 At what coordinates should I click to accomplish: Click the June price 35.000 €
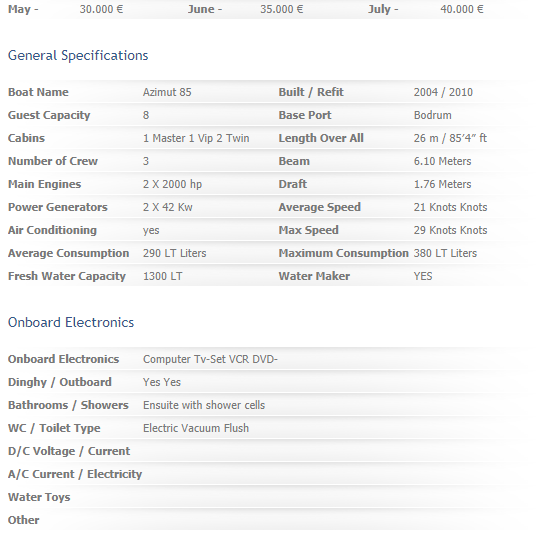tap(282, 9)
